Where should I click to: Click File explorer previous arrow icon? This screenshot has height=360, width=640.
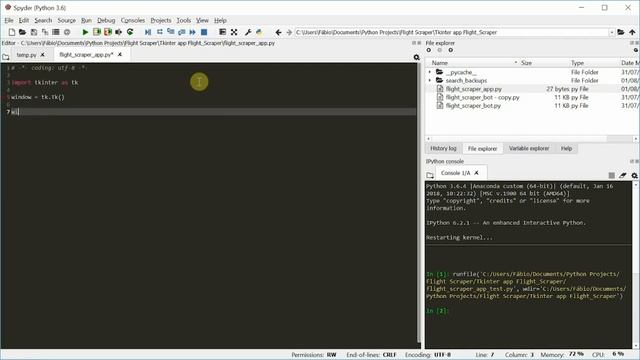pos(429,50)
